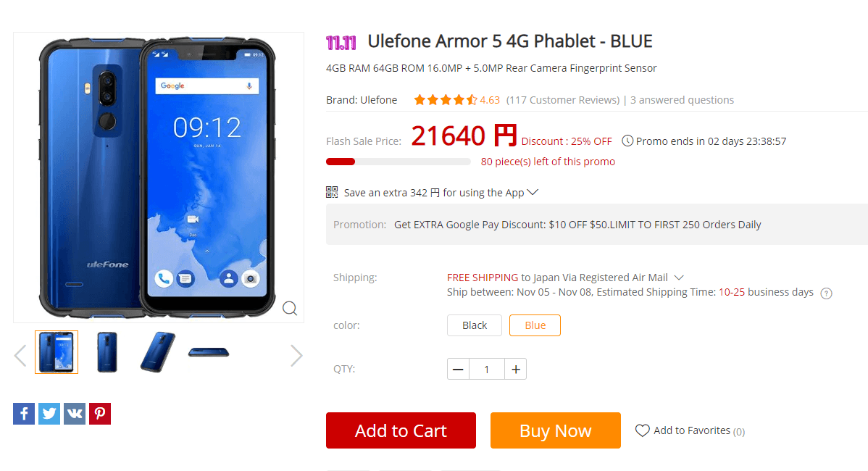Open the 117 Customer Reviews link
The height and width of the screenshot is (471, 868).
pyautogui.click(x=563, y=100)
